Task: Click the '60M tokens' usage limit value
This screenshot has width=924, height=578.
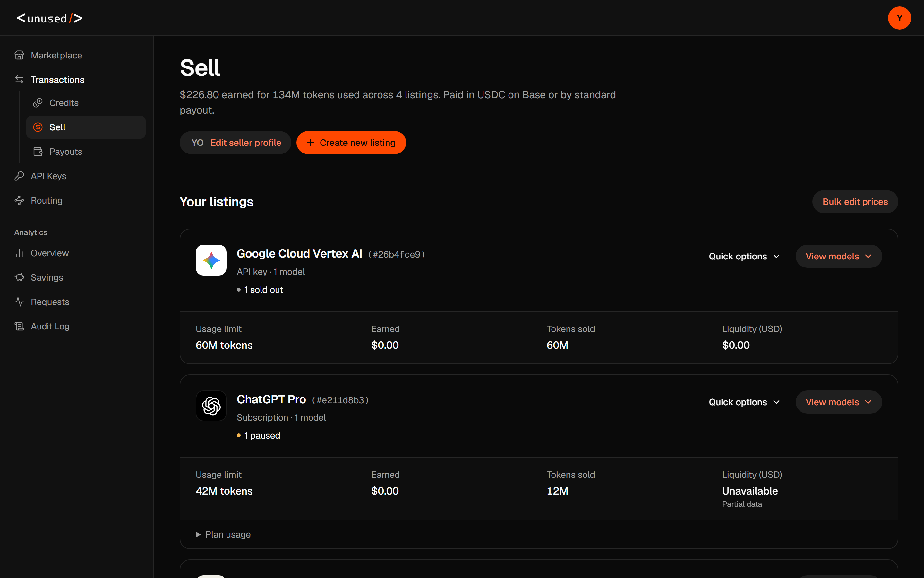Action: [x=224, y=345]
